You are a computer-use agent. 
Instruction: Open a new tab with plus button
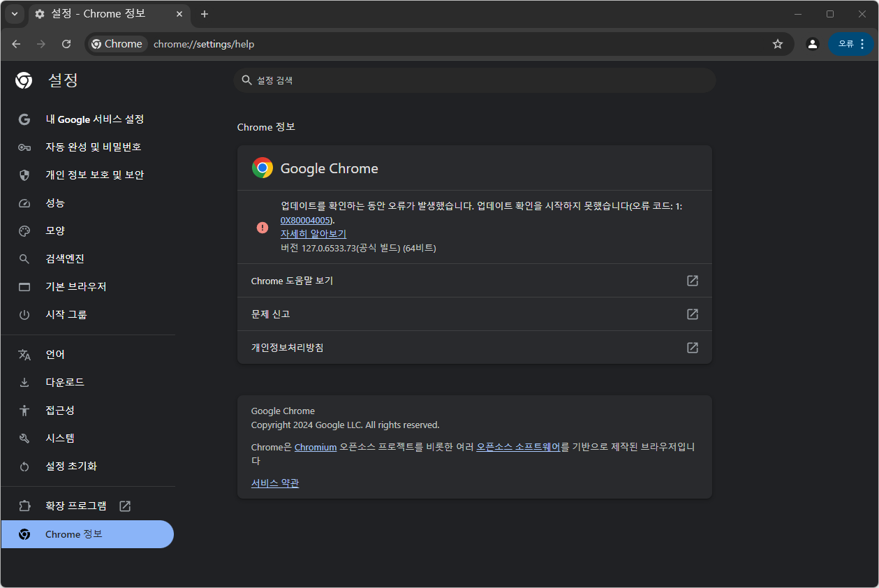[x=205, y=14]
